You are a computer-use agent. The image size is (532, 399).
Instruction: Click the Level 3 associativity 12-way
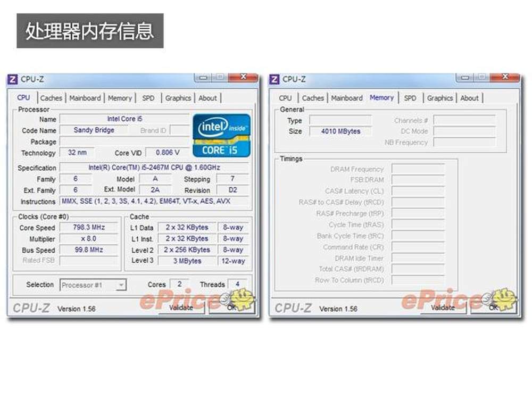[x=233, y=261]
